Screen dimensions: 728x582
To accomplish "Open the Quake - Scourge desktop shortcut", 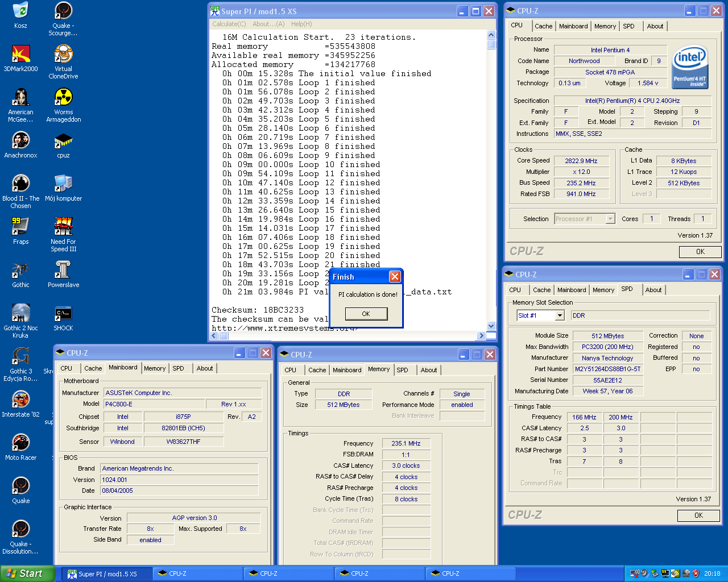I will click(63, 19).
